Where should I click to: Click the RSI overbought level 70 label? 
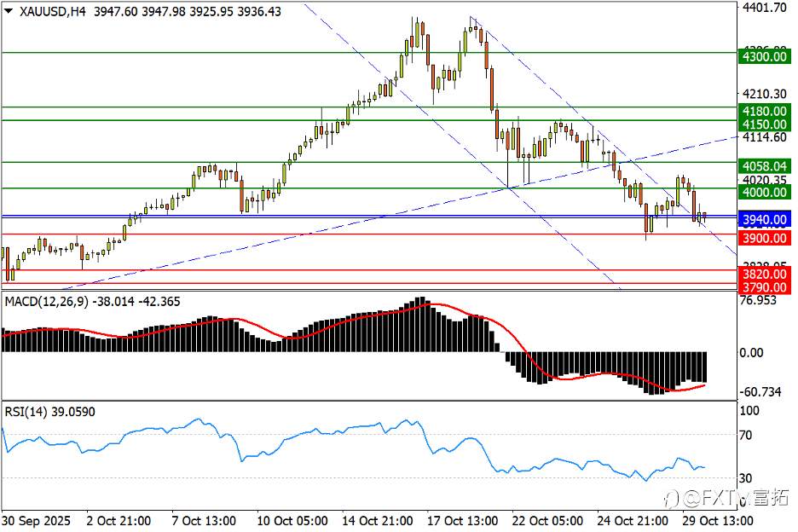[x=746, y=436]
